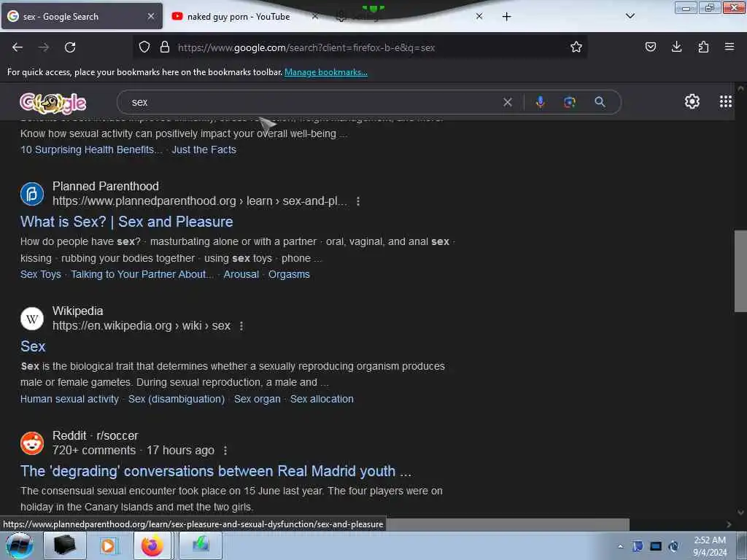Click the Manage bookmarks link
747x560 pixels.
click(x=326, y=72)
